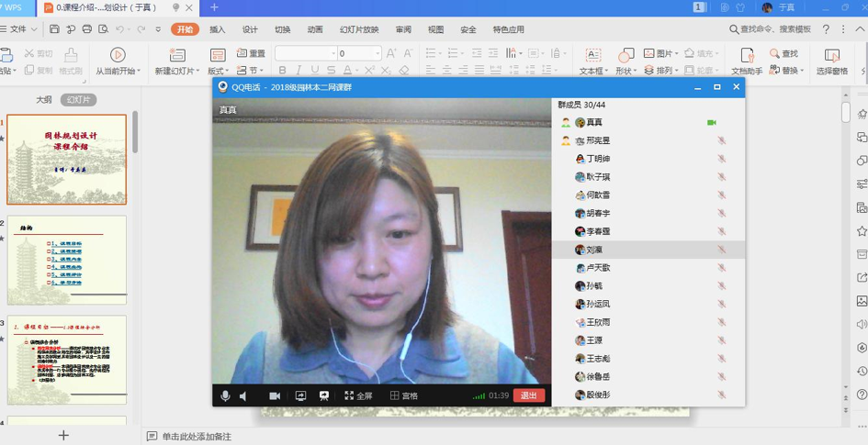Switch to the 大纲 outline tab
Image resolution: width=868 pixels, height=445 pixels.
click(x=43, y=100)
